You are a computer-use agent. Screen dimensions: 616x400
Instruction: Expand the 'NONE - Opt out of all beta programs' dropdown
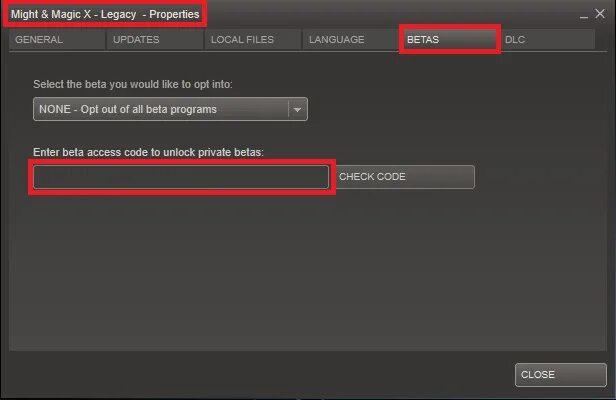[x=170, y=109]
